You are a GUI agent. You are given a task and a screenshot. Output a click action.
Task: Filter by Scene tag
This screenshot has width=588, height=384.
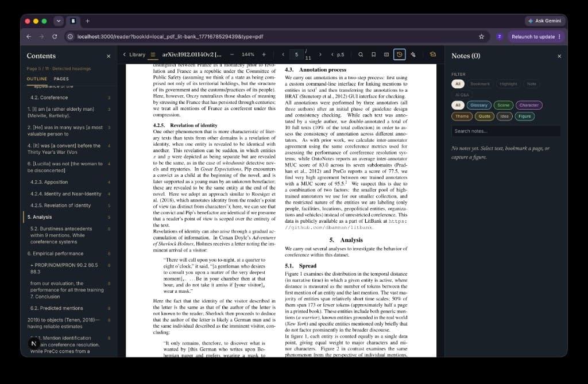(503, 106)
